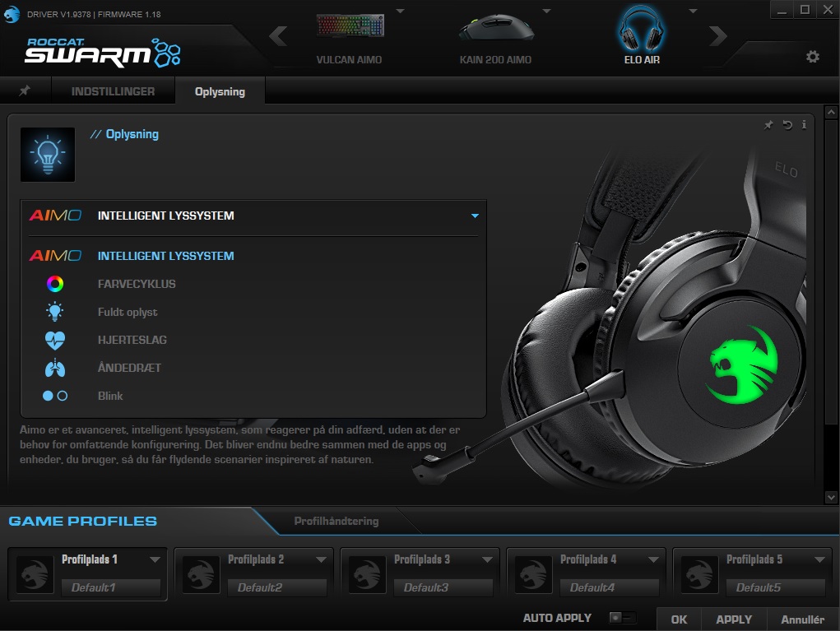Click the bulb icon for Fuldt oplyst
Viewport: 840px width, 631px height.
click(x=54, y=312)
